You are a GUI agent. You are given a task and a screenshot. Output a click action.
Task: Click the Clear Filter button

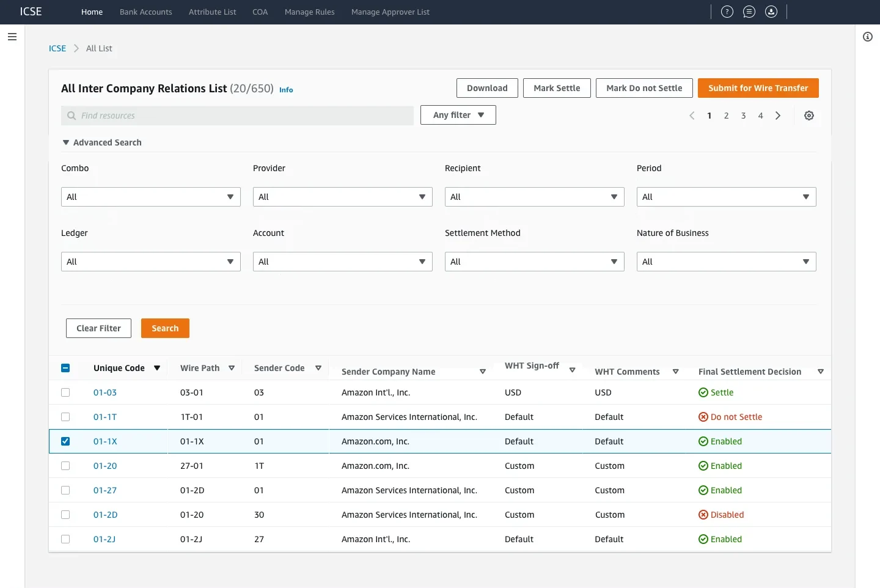(x=98, y=328)
